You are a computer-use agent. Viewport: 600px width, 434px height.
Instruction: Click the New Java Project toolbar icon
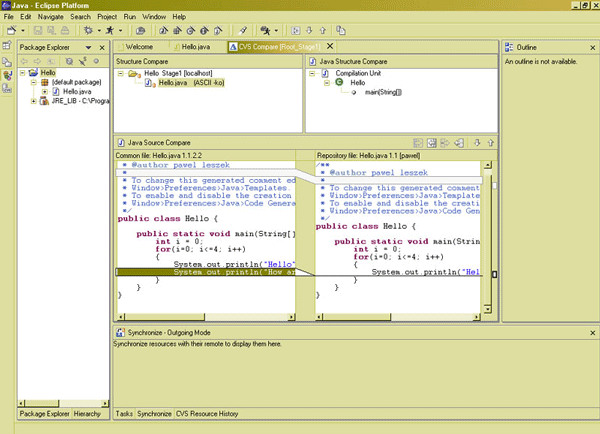click(163, 31)
